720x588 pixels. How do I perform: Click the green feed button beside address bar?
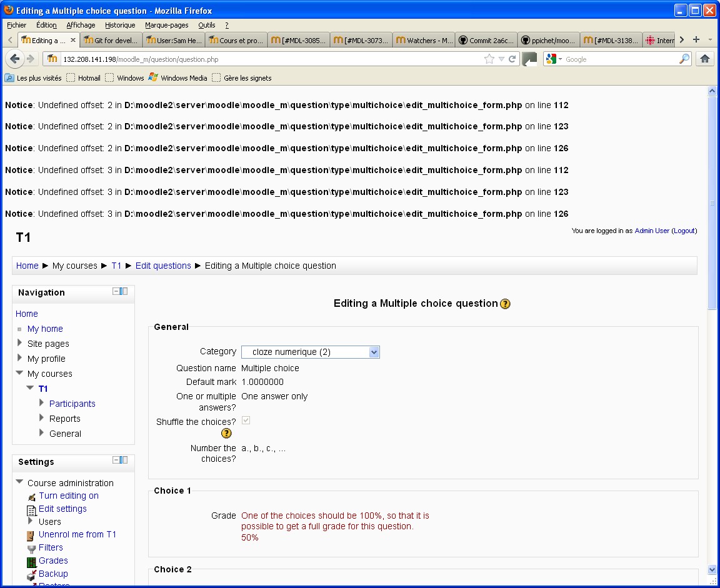pos(529,59)
